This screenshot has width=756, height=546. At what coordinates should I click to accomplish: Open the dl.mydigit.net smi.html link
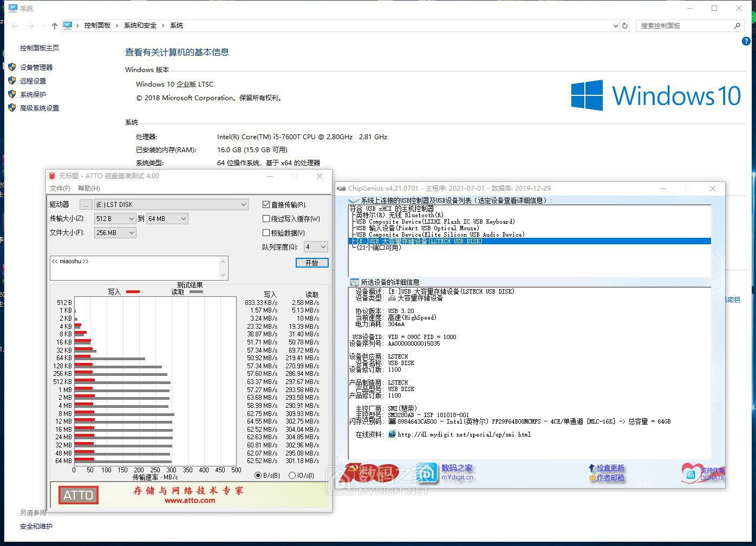(x=464, y=434)
